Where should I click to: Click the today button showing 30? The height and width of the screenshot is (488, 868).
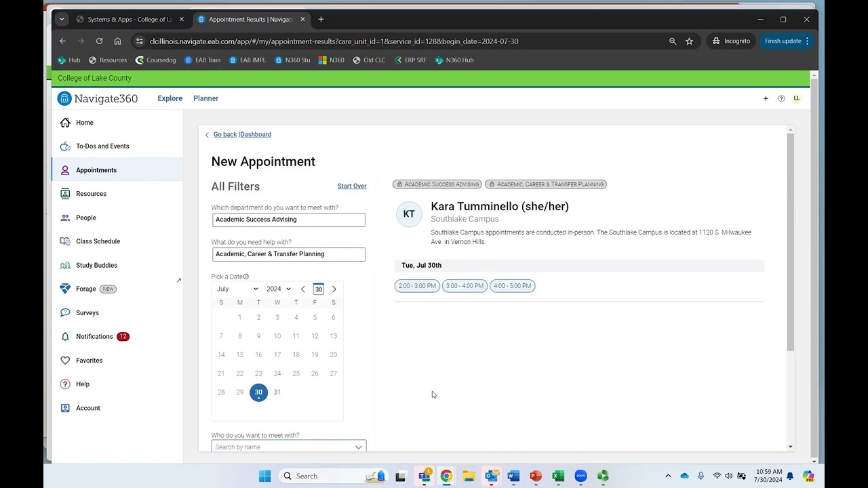tap(319, 289)
